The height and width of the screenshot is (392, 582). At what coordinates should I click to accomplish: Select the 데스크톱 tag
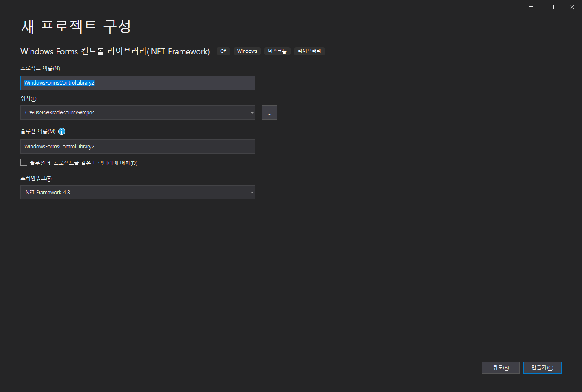[277, 51]
